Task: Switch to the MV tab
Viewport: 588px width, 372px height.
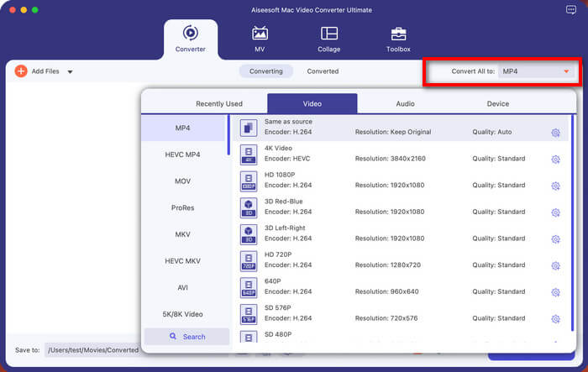Action: coord(260,39)
